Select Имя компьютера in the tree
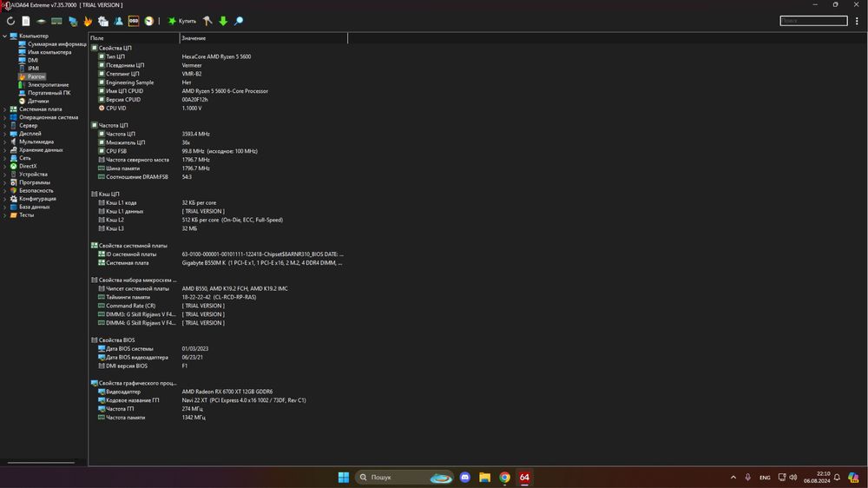The height and width of the screenshot is (488, 868). point(49,52)
